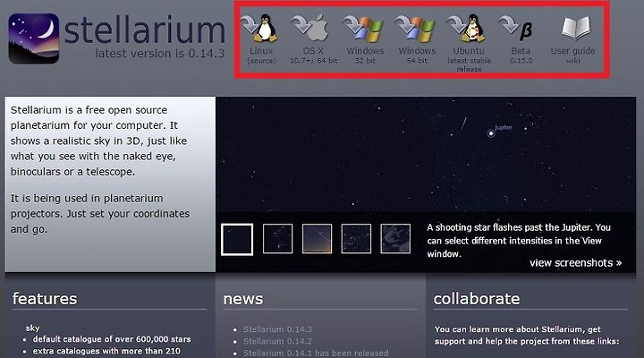Screen dimensions: 644x358
Task: Click the learn more about Stellarium text
Action: click(x=527, y=335)
